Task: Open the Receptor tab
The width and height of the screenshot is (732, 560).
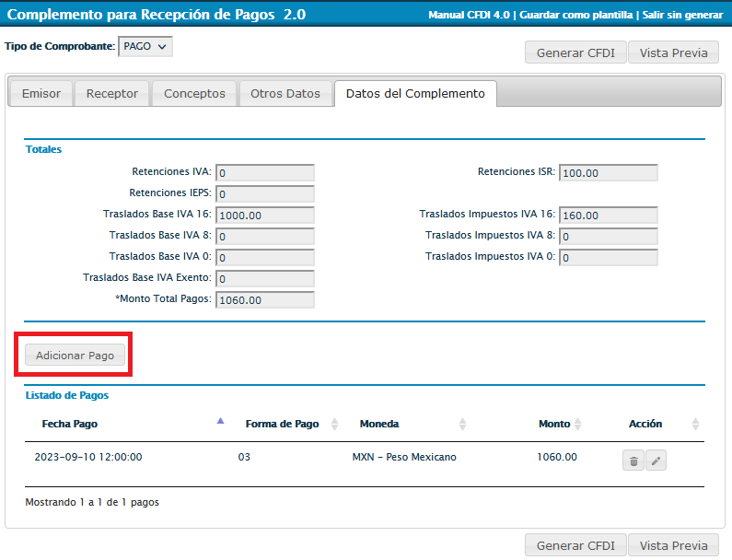Action: click(x=111, y=93)
